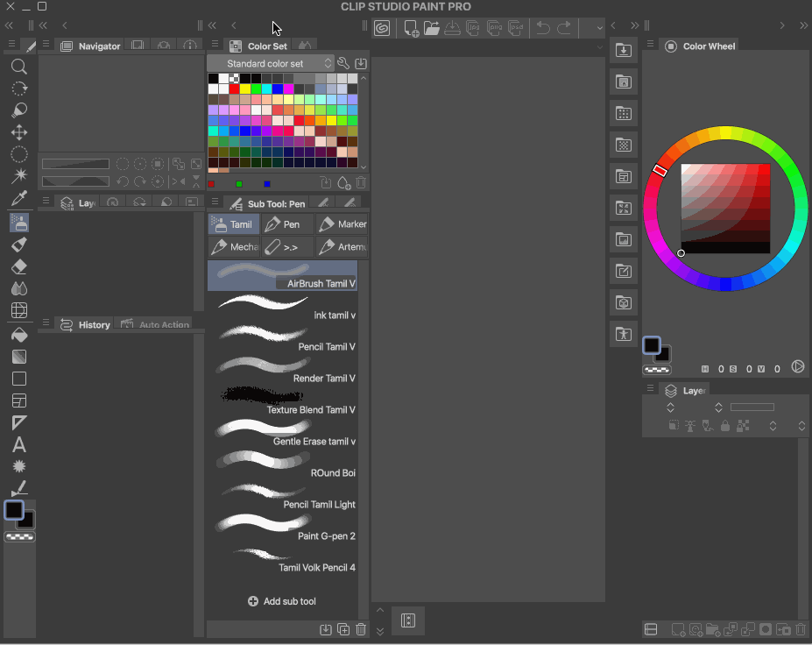The image size is (812, 645).
Task: Open the Standard color set dropdown
Action: pos(271,64)
